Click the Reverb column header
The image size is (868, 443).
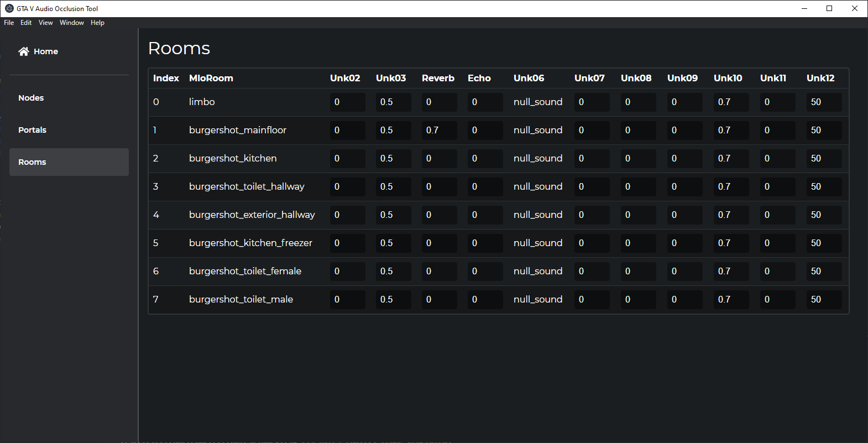[438, 78]
